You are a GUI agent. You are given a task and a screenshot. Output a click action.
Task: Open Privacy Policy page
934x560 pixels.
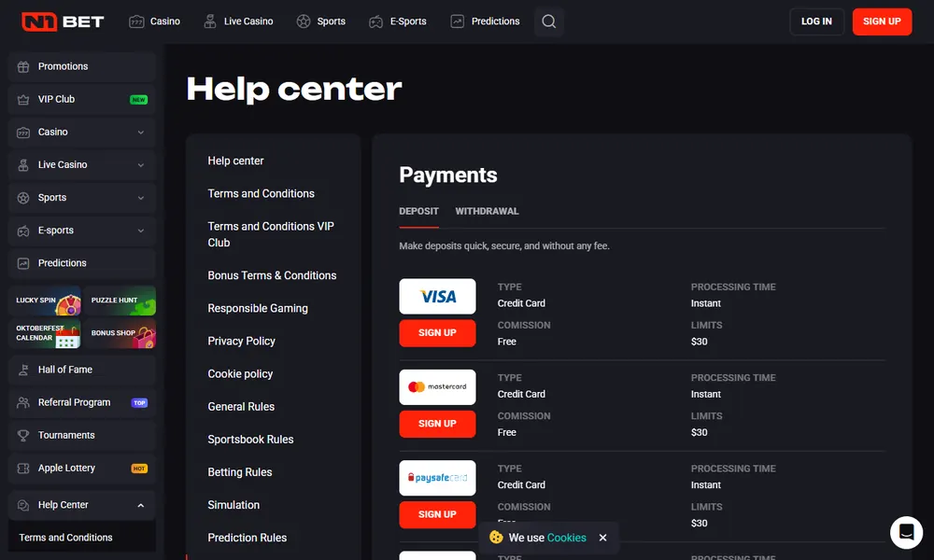click(241, 341)
